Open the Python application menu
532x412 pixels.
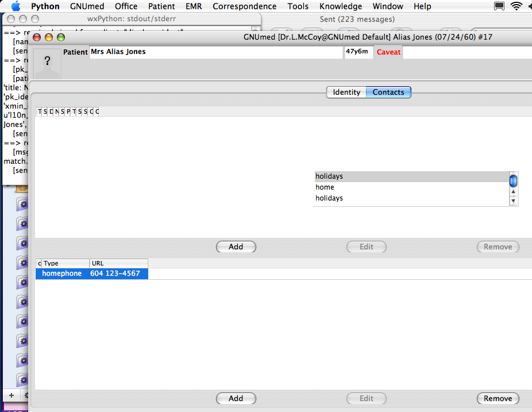pyautogui.click(x=45, y=6)
